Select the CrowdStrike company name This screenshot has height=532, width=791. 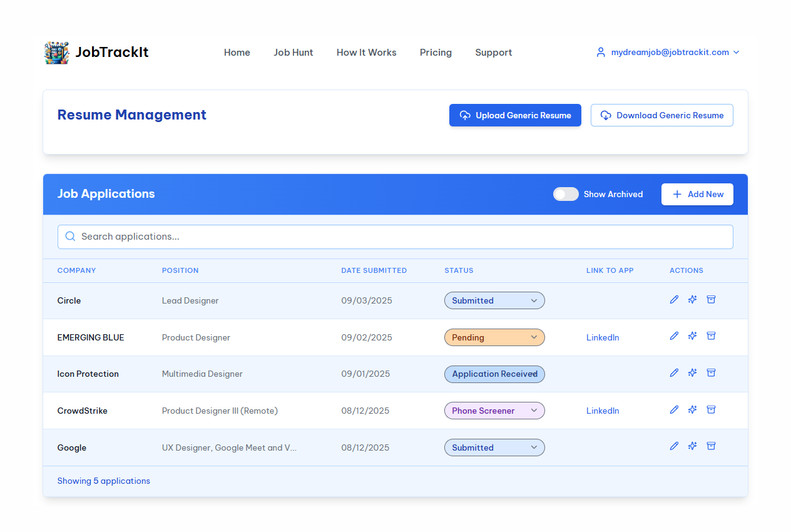coord(83,411)
